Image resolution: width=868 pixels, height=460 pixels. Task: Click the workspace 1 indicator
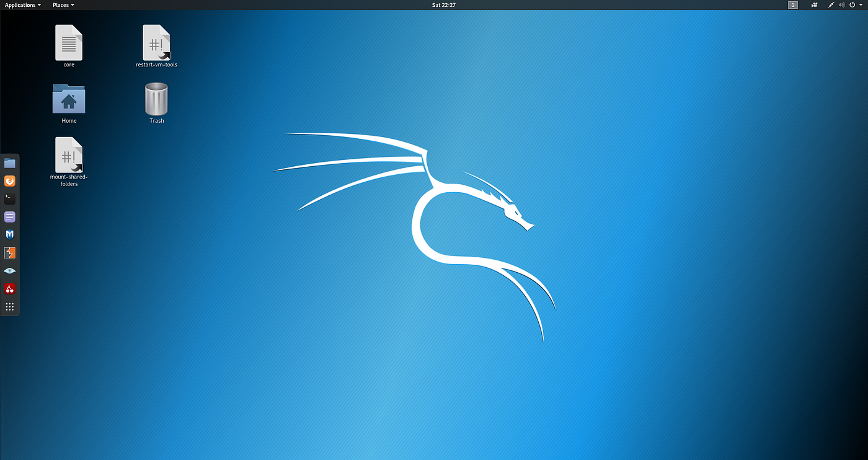(793, 5)
